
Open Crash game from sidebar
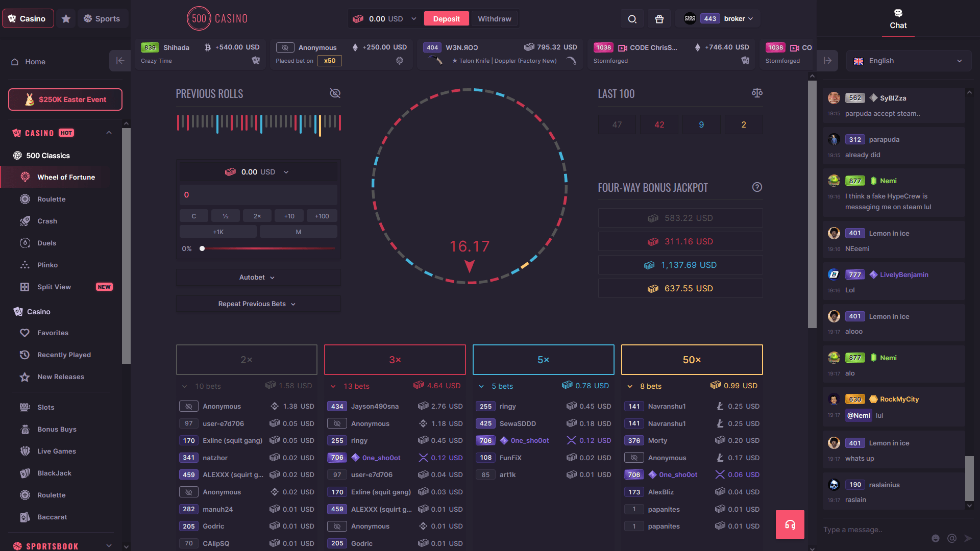(47, 221)
